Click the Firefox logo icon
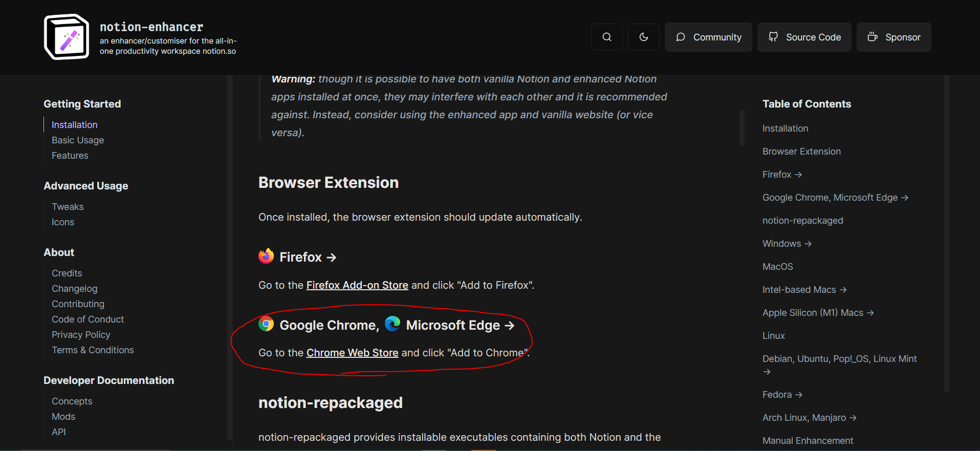Image resolution: width=980 pixels, height=451 pixels. coord(266,256)
